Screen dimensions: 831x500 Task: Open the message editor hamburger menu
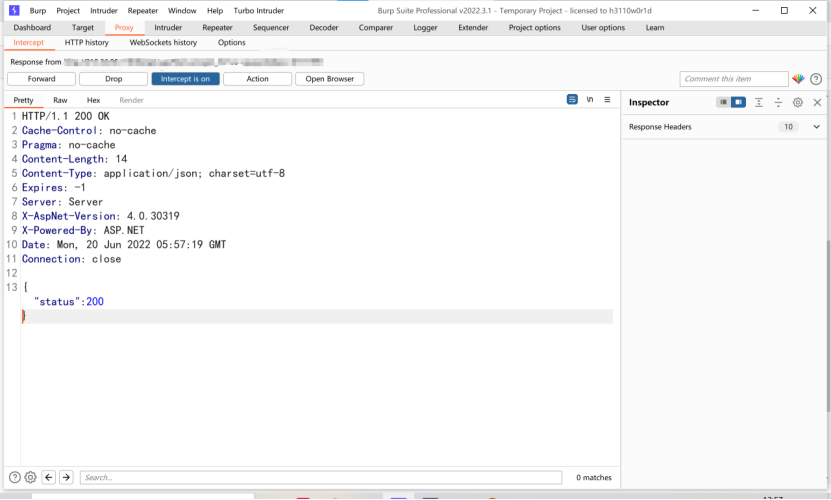[607, 99]
